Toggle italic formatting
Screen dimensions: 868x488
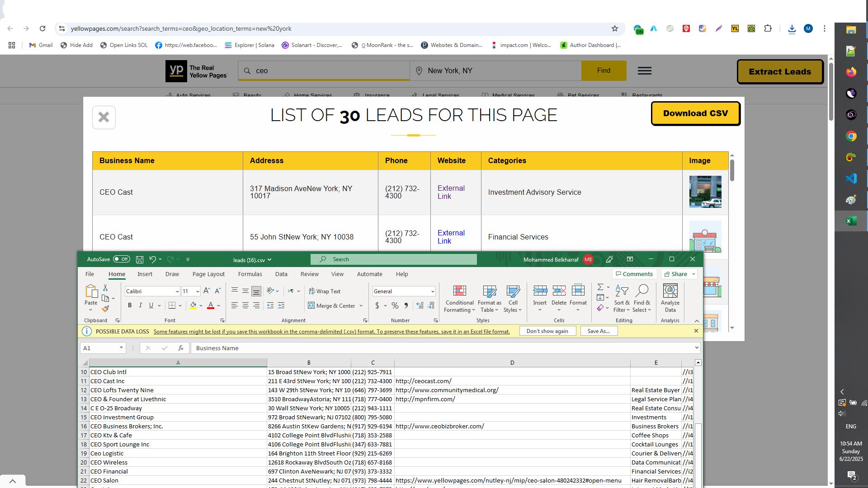point(140,305)
